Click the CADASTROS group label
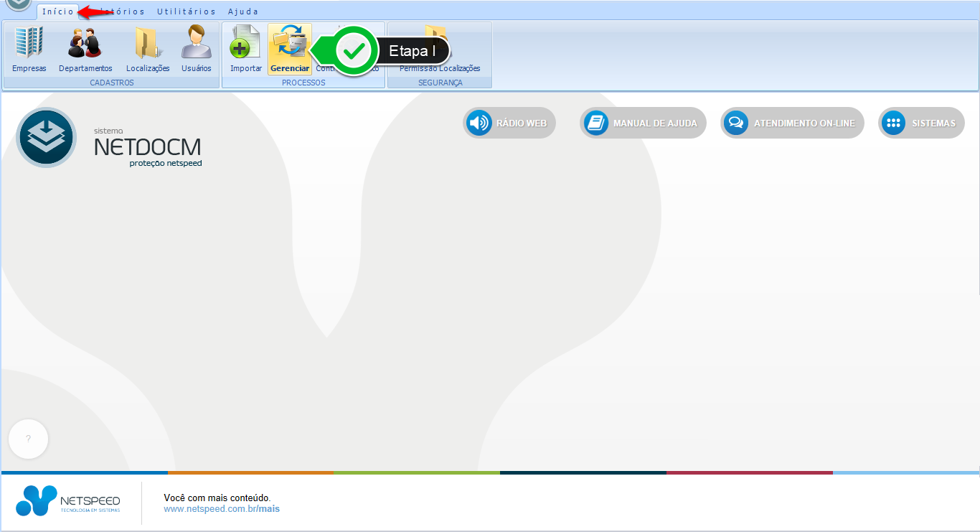 tap(112, 83)
